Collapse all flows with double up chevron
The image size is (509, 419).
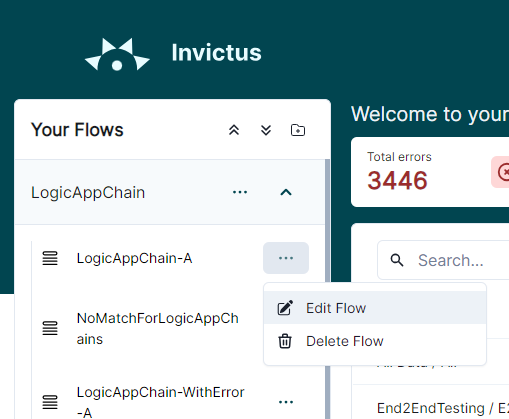234,130
